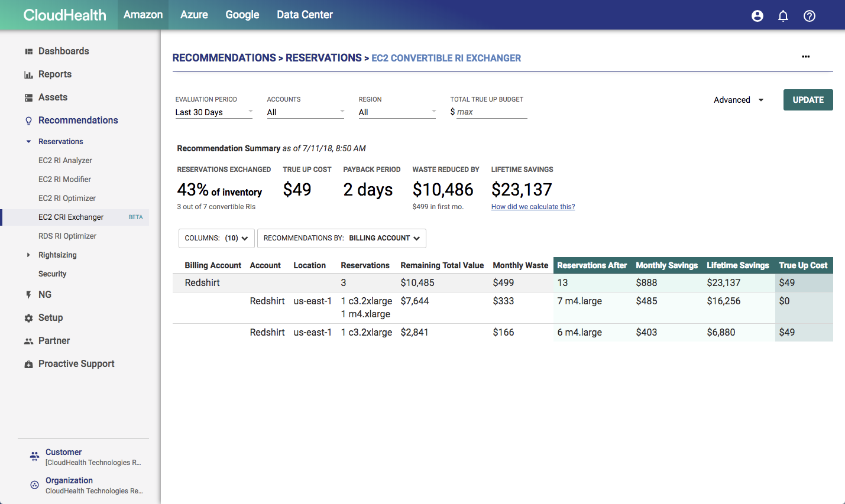
Task: Open the Partner people icon
Action: (x=28, y=340)
